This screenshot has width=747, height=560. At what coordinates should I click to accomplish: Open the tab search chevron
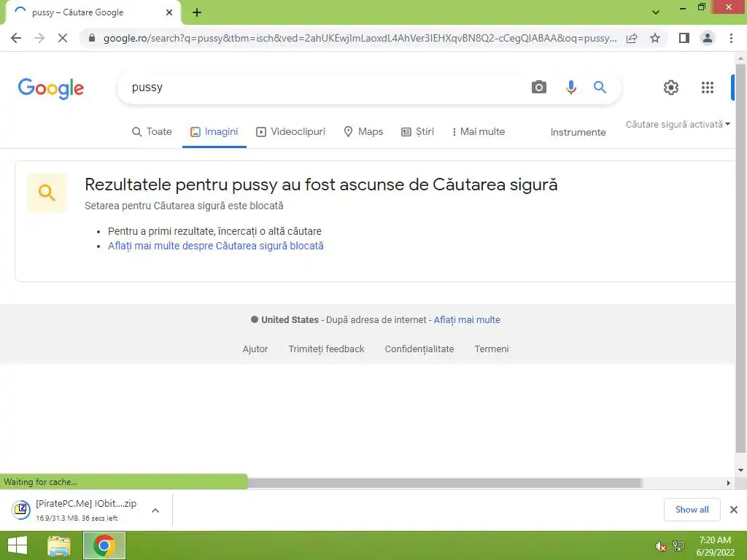click(656, 12)
